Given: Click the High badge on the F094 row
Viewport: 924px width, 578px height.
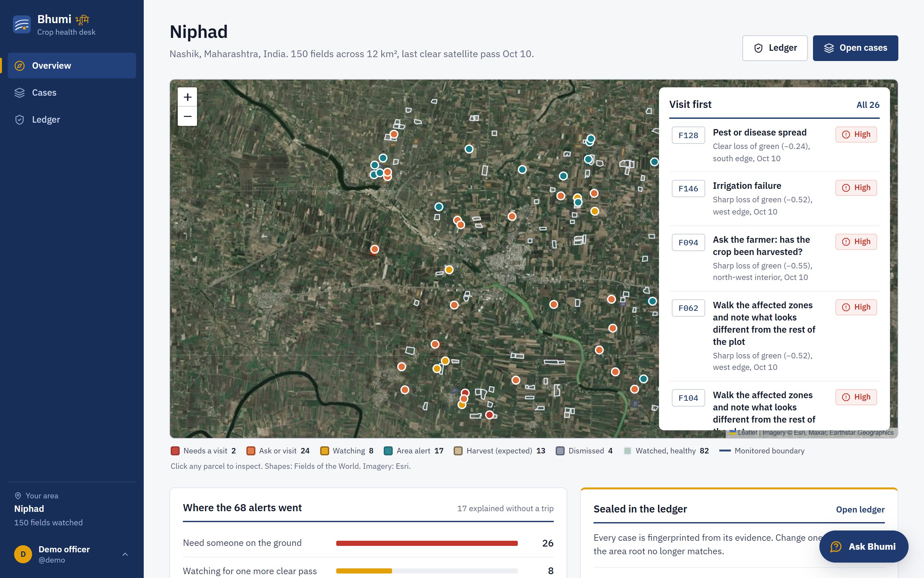Looking at the screenshot, I should click(856, 241).
